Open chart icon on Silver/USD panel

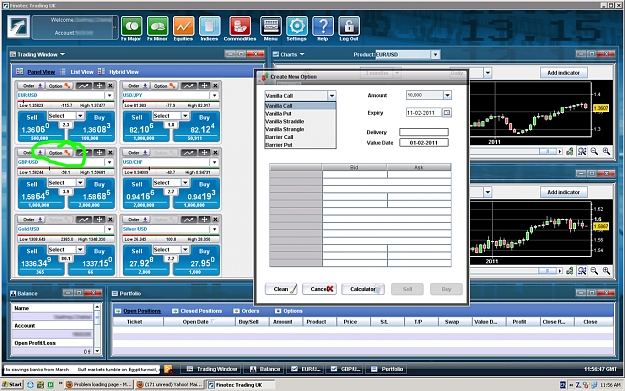click(x=189, y=220)
